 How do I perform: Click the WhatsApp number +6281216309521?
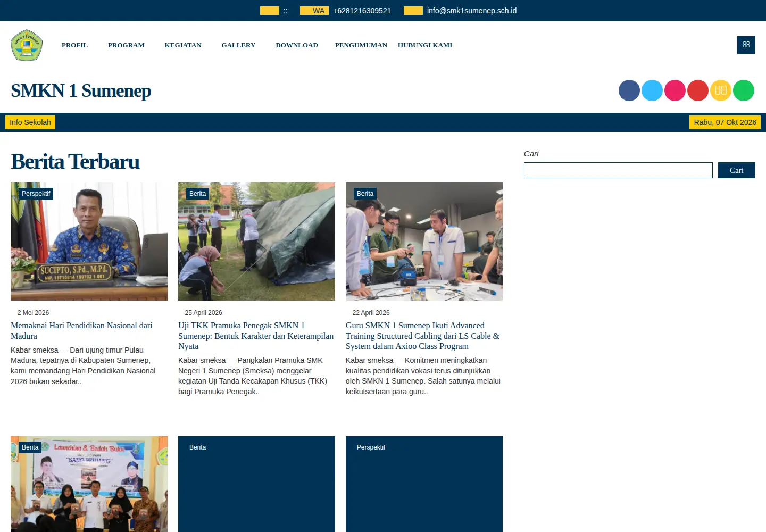(362, 11)
